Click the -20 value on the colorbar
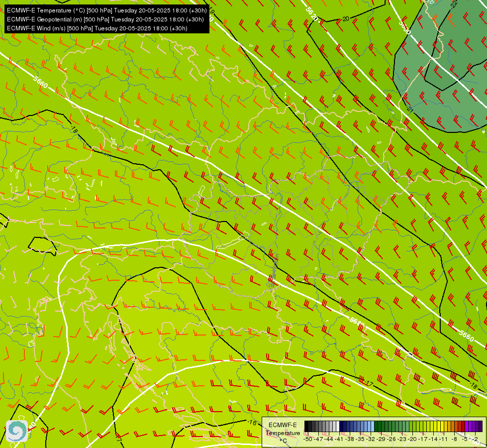This screenshot has height=448, width=487. click(412, 439)
